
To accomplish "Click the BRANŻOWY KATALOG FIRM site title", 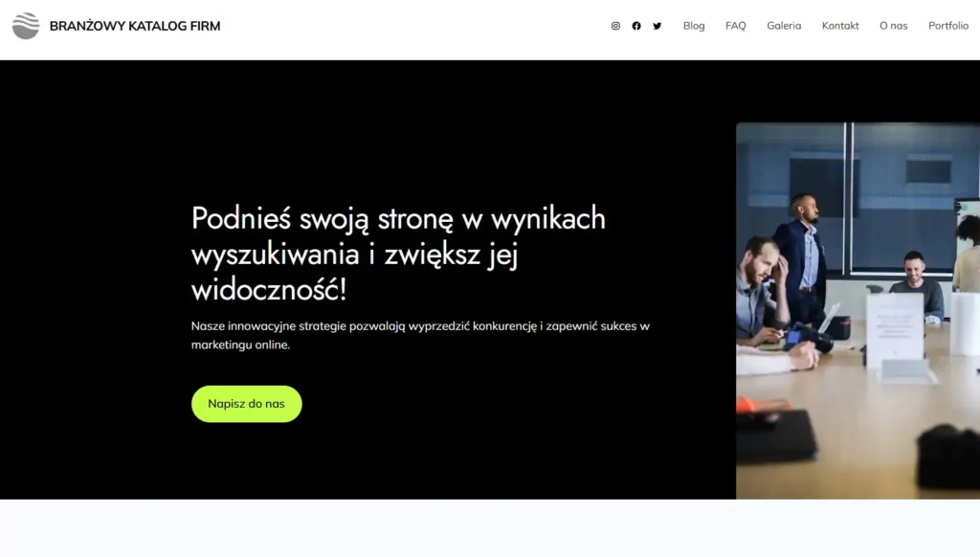I will pos(135,26).
